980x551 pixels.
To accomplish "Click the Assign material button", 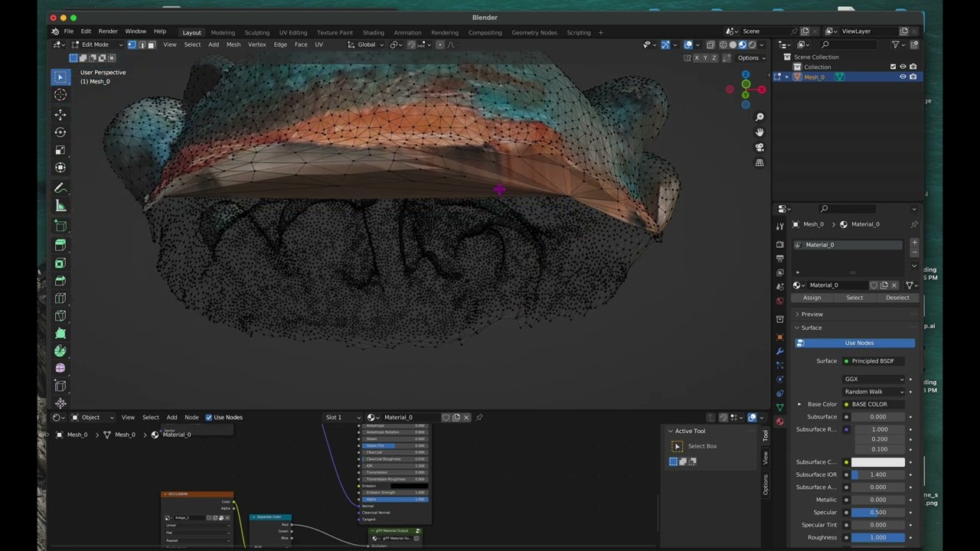I will [812, 298].
